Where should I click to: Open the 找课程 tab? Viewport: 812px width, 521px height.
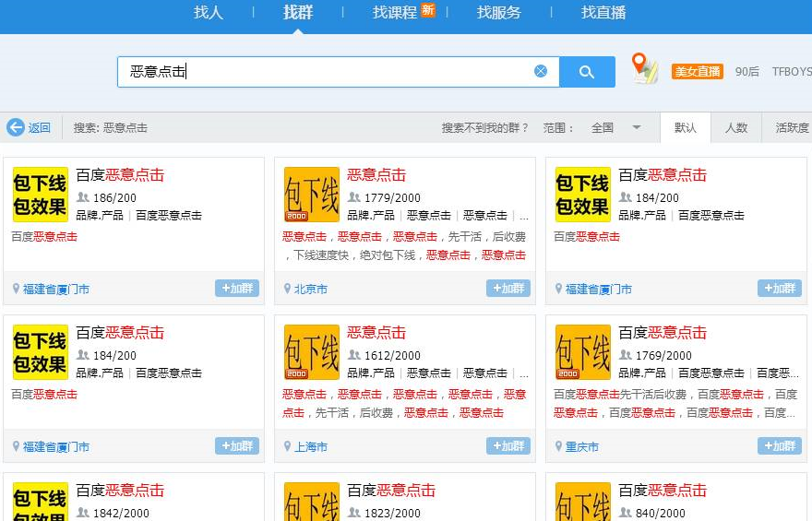tap(395, 12)
